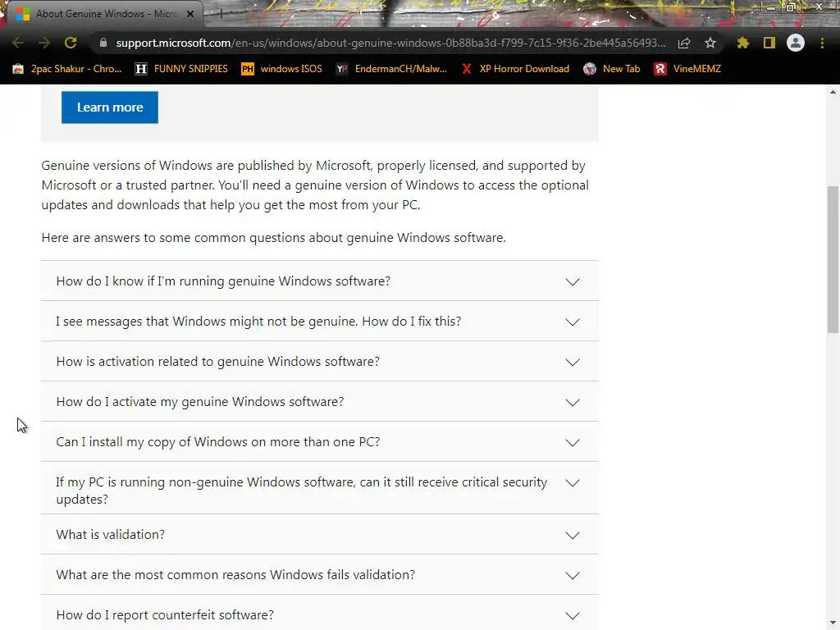840x630 pixels.
Task: Click "I see messages that Windows might not be genuine"
Action: click(208, 322)
